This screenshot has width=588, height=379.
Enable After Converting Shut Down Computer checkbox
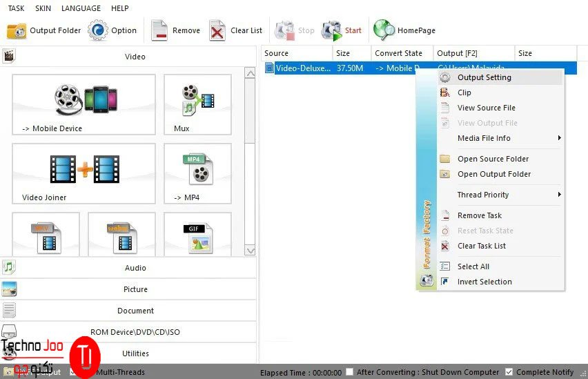[350, 372]
